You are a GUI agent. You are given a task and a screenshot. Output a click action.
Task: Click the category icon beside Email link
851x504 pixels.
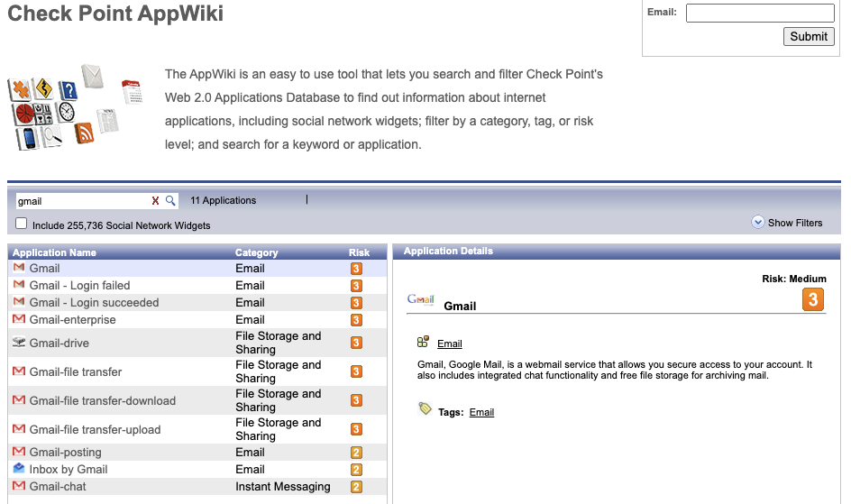point(423,342)
